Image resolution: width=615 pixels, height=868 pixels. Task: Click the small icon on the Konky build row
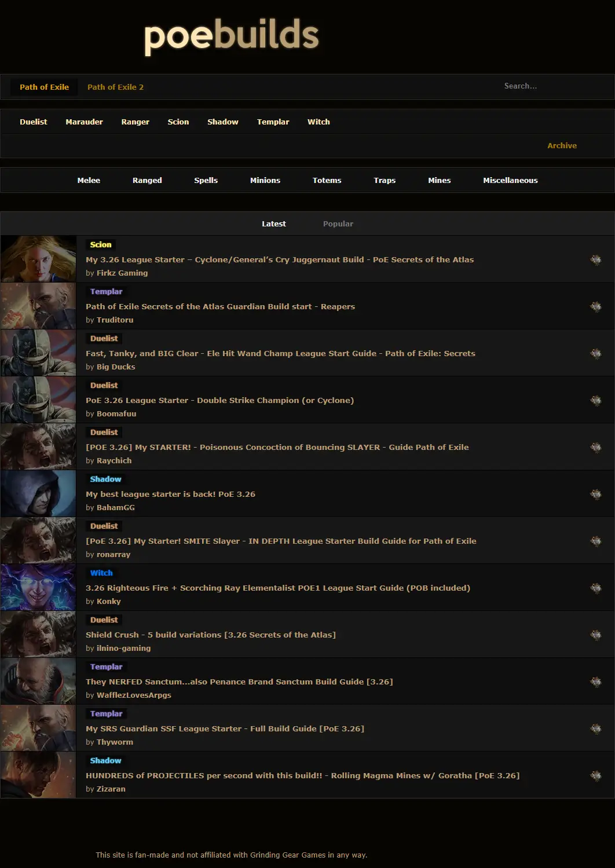point(595,588)
